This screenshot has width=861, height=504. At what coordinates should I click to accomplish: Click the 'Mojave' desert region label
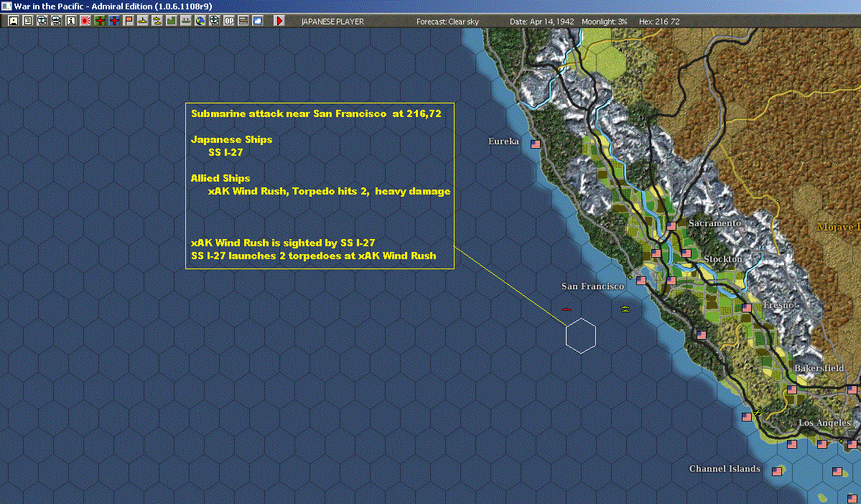[839, 227]
